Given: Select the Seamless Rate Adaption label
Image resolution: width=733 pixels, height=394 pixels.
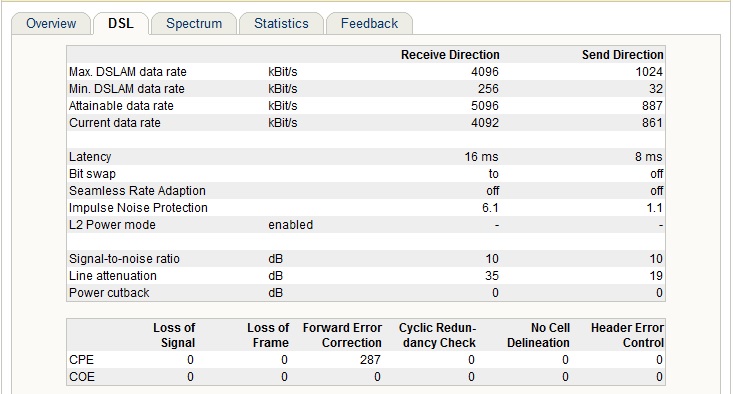Looking at the screenshot, I should click(137, 191).
